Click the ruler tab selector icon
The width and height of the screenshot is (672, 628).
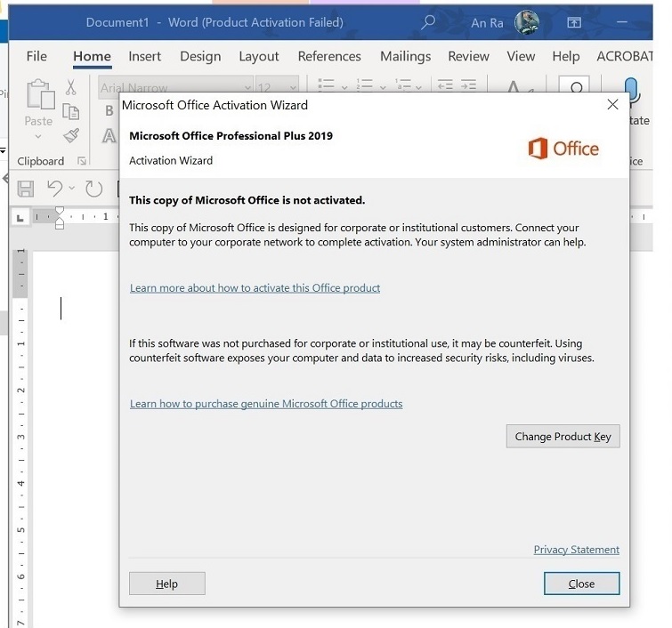coord(20,218)
